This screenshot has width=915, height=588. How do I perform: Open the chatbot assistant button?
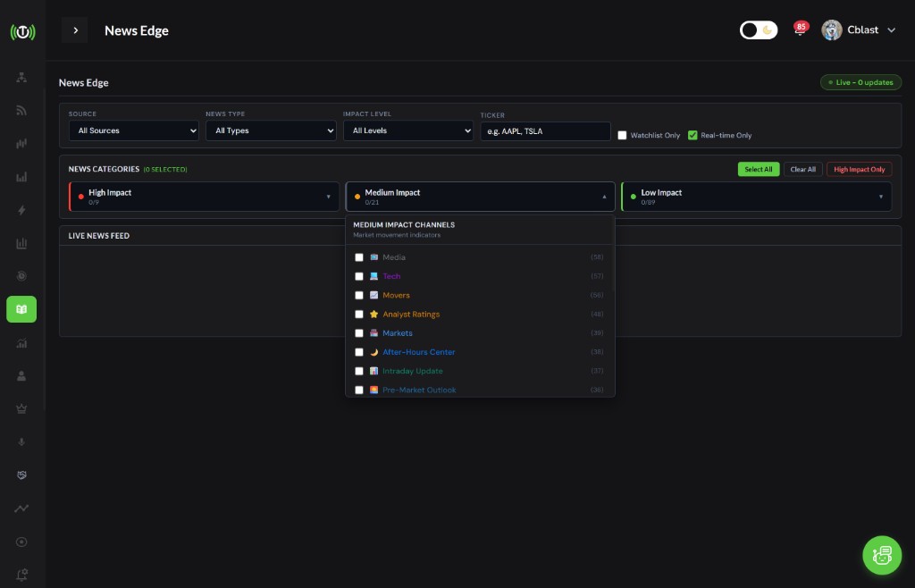tap(881, 555)
